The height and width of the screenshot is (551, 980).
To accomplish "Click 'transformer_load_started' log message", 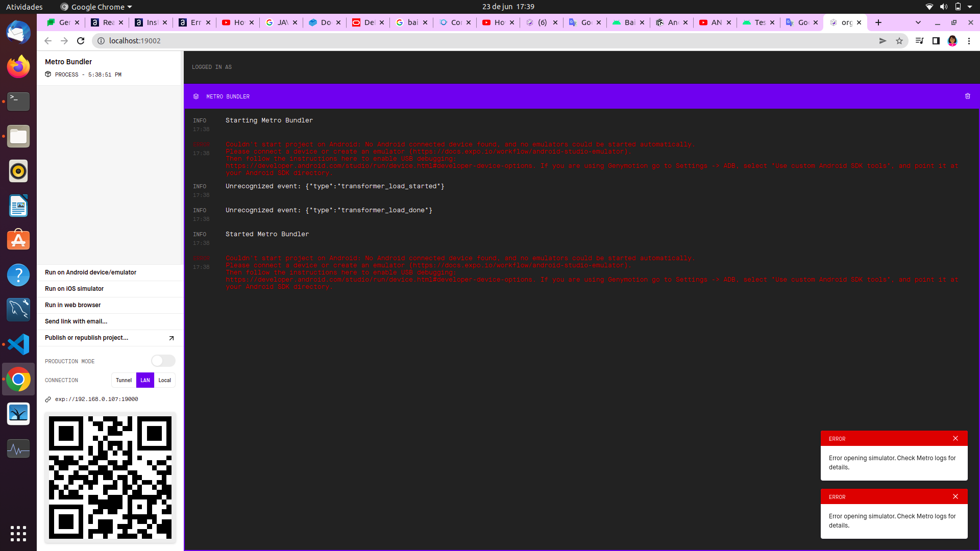I will tap(335, 186).
